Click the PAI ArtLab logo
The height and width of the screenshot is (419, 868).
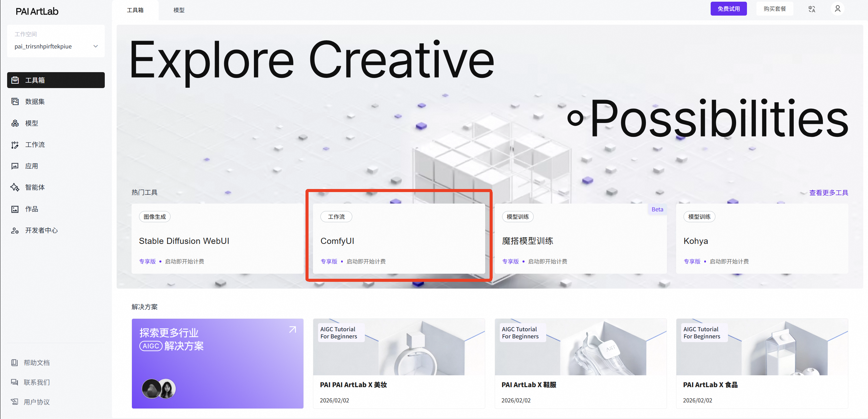37,12
